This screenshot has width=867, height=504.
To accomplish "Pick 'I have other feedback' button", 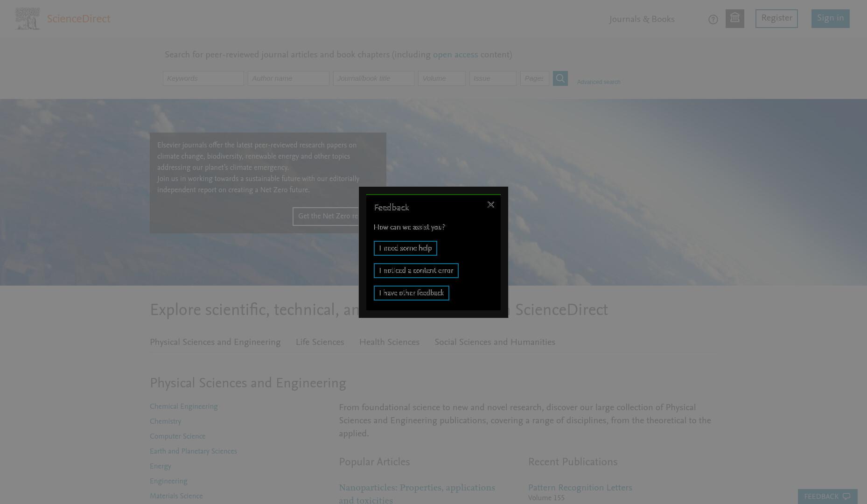I will click(x=411, y=293).
